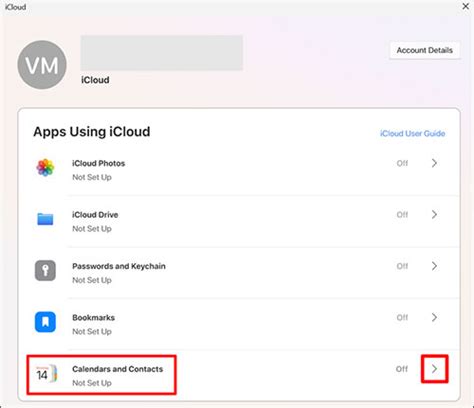Select the Bookmarks label

coord(93,318)
